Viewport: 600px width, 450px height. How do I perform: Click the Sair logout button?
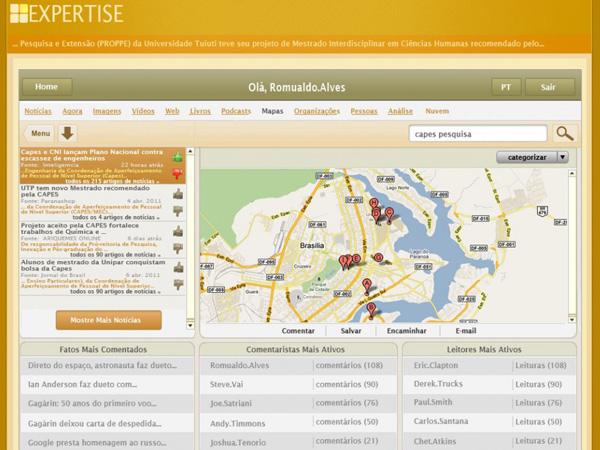click(549, 87)
